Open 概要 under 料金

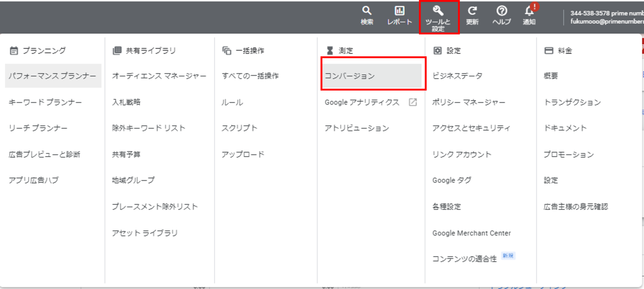coord(551,76)
